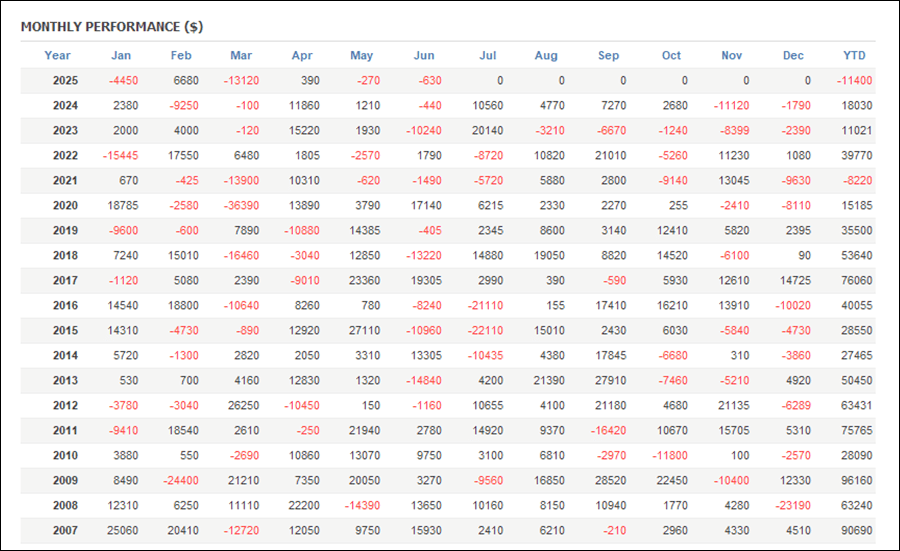Click the 2017 YTD value 76060
Viewport: 900px width, 551px height.
(857, 280)
